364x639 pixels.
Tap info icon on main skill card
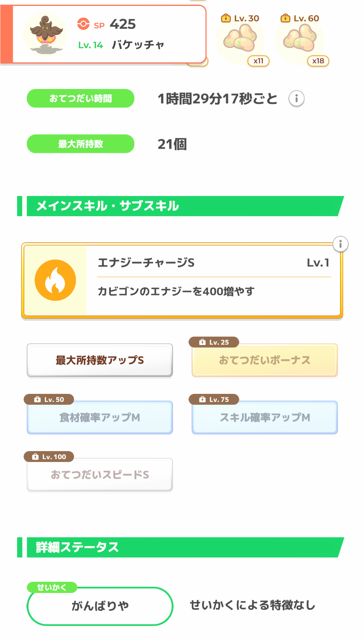point(340,244)
